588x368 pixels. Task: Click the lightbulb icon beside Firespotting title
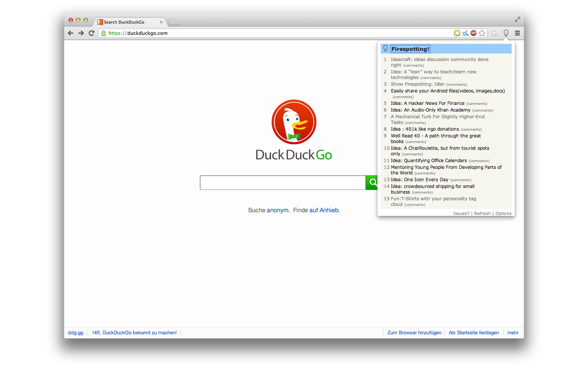pyautogui.click(x=385, y=48)
